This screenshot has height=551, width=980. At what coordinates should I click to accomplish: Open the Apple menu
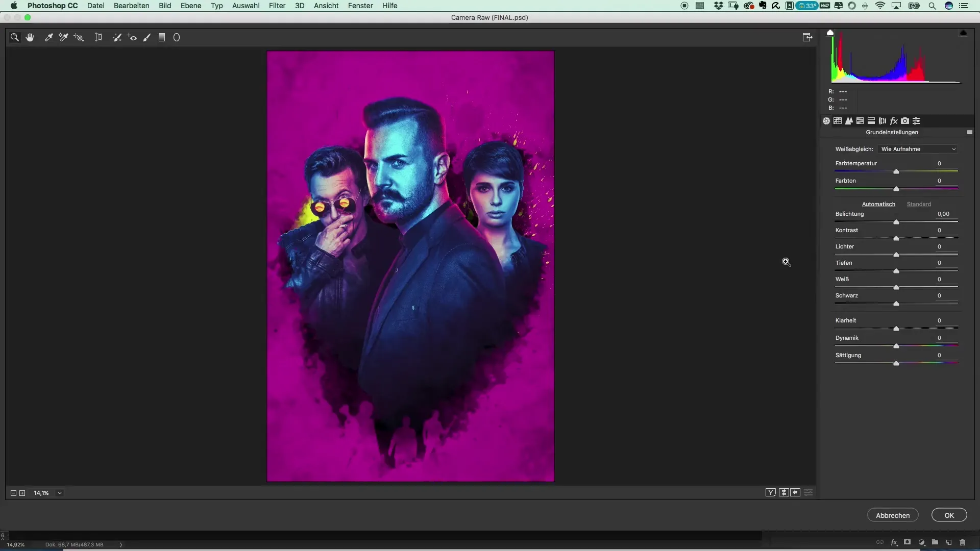coord(14,6)
